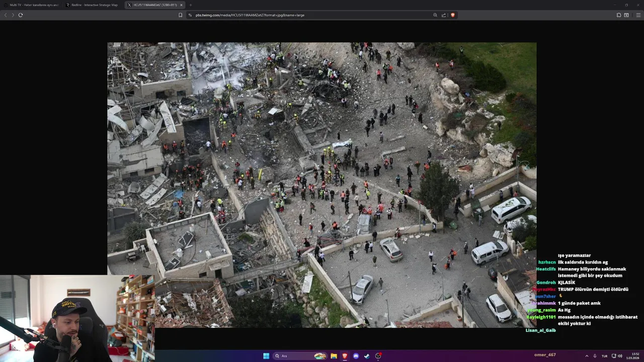Click chat username Rayleigh1101
644x362 pixels.
click(541, 317)
